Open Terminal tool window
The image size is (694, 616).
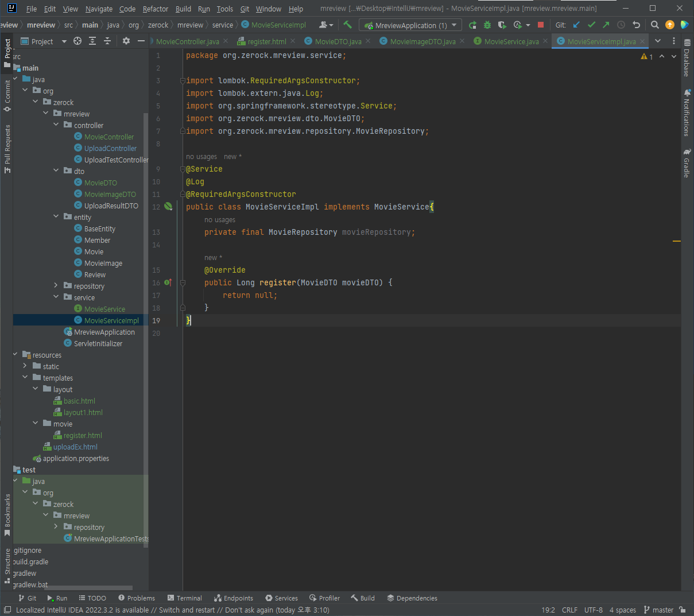(x=184, y=598)
